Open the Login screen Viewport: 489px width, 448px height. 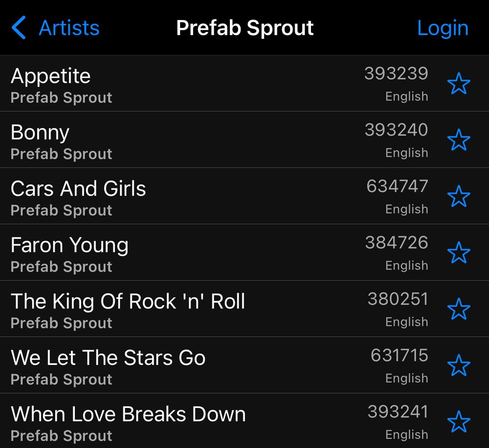click(x=443, y=28)
